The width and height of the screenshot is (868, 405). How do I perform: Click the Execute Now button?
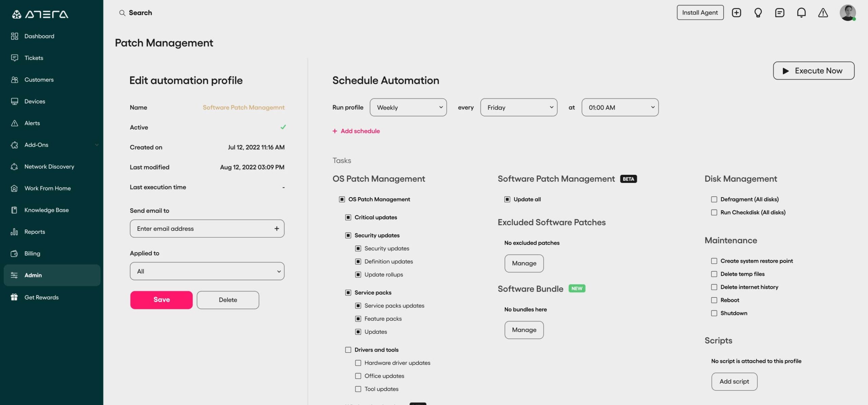click(814, 71)
